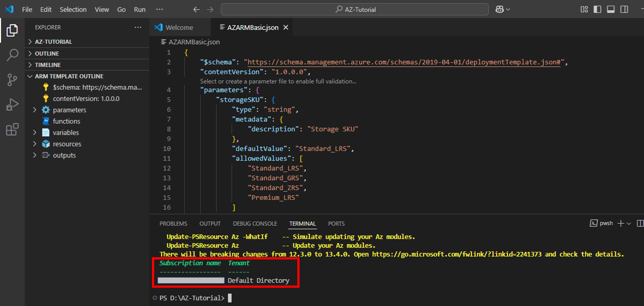Click 'Select or create a parameter file' hint

pos(278,81)
